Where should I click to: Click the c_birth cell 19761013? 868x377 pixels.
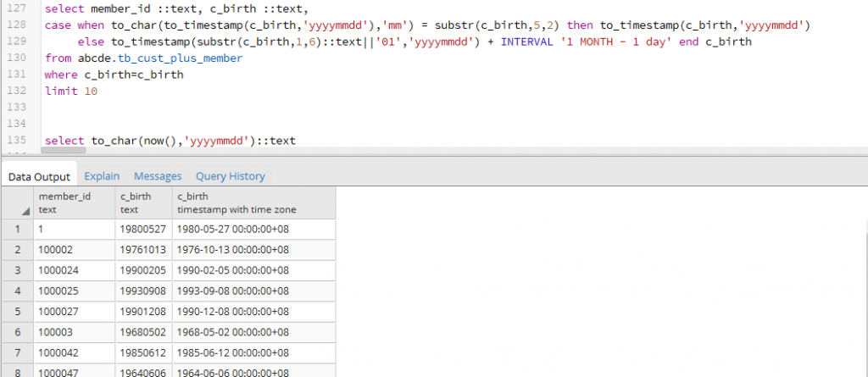[x=144, y=250]
